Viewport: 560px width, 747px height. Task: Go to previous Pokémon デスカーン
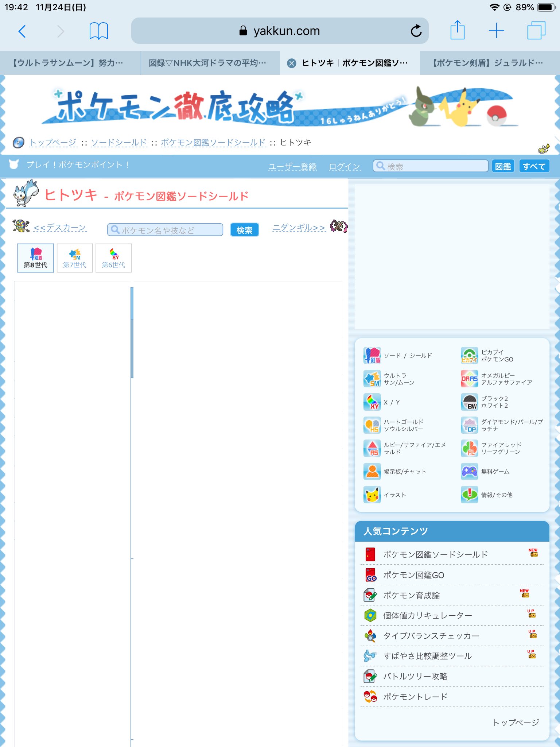coord(60,228)
